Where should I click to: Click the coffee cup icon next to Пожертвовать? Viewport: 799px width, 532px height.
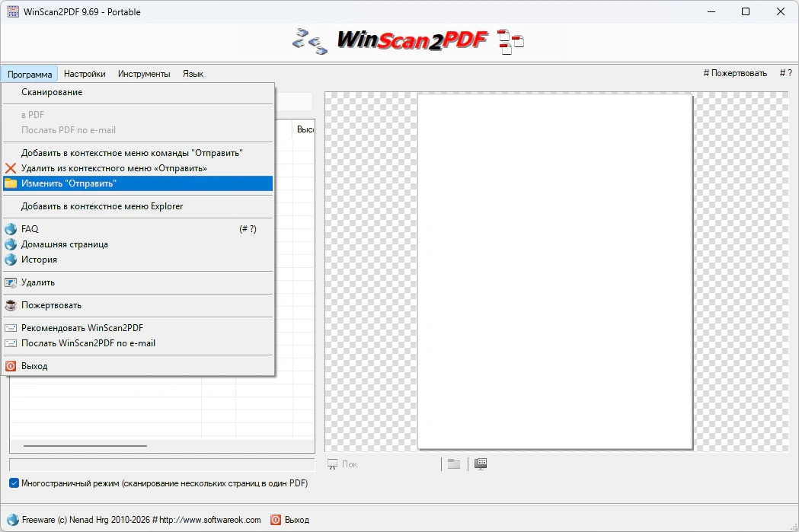(11, 305)
